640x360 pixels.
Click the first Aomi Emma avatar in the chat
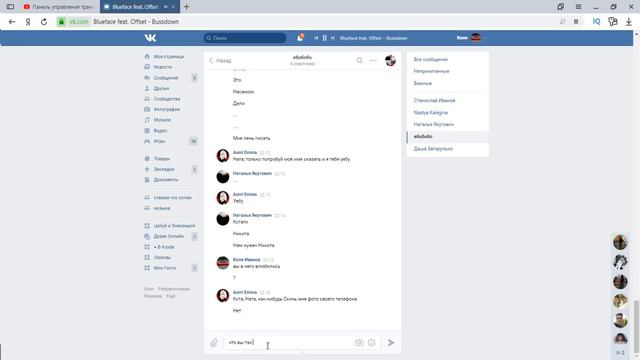(x=223, y=156)
